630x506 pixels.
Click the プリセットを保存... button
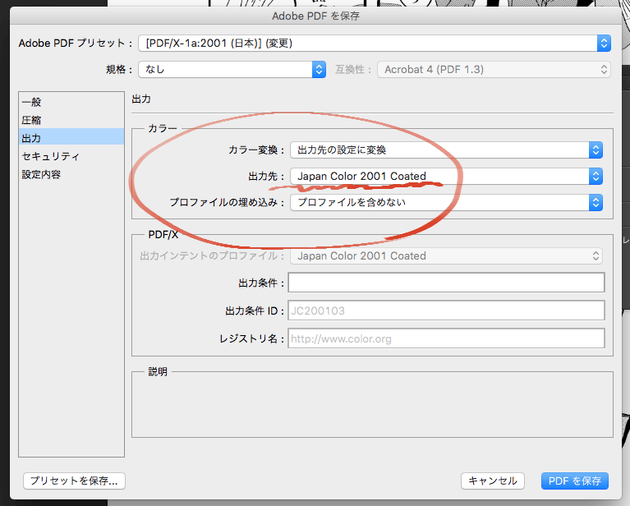pyautogui.click(x=74, y=481)
